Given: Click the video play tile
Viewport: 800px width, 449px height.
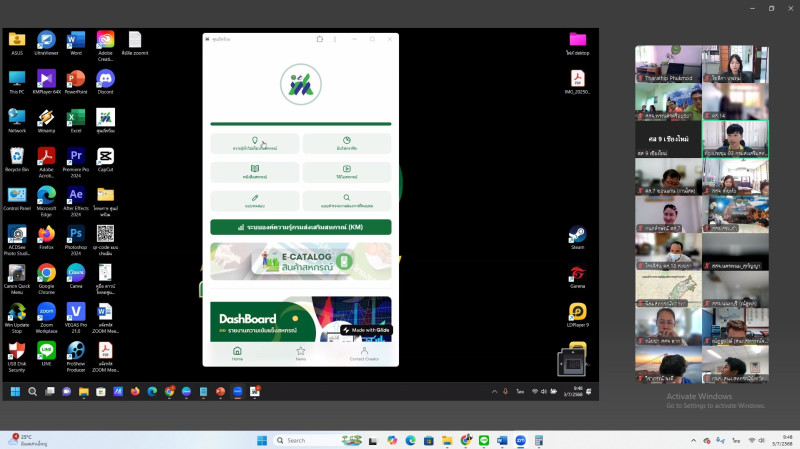Looking at the screenshot, I should pos(347,172).
